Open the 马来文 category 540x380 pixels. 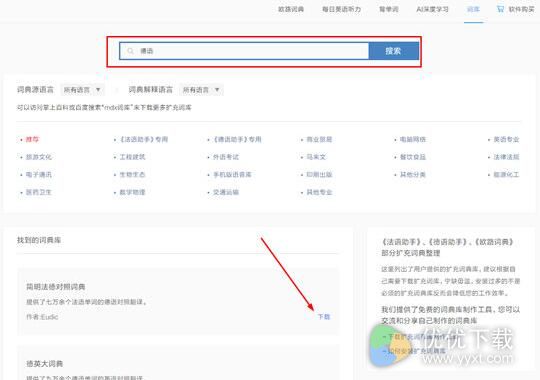coord(316,157)
